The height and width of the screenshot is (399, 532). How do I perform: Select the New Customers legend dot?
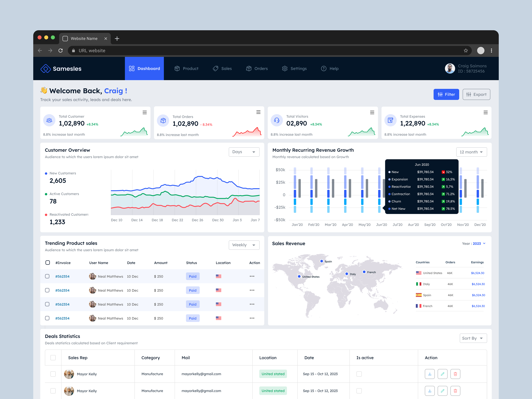pyautogui.click(x=46, y=173)
